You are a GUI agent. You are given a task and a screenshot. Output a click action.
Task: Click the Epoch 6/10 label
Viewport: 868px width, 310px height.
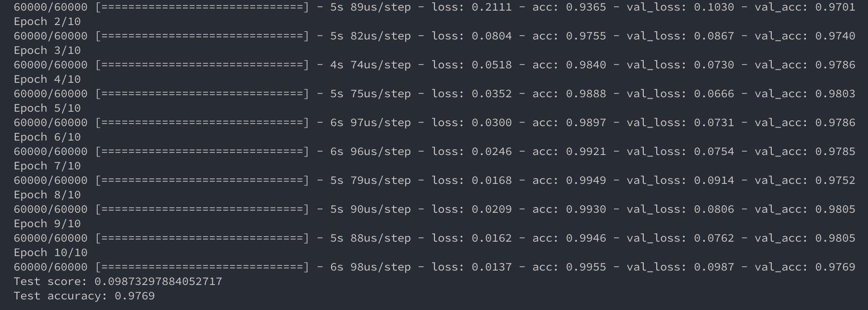[47, 137]
